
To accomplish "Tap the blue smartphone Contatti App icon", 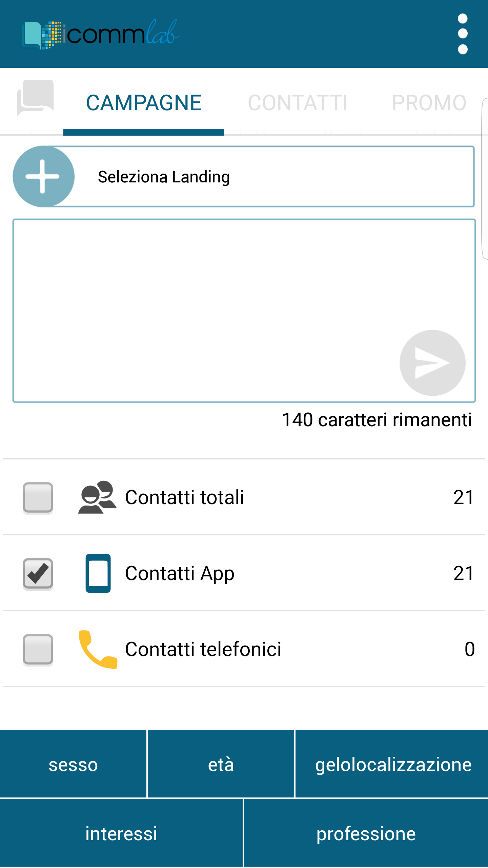I will (x=98, y=573).
